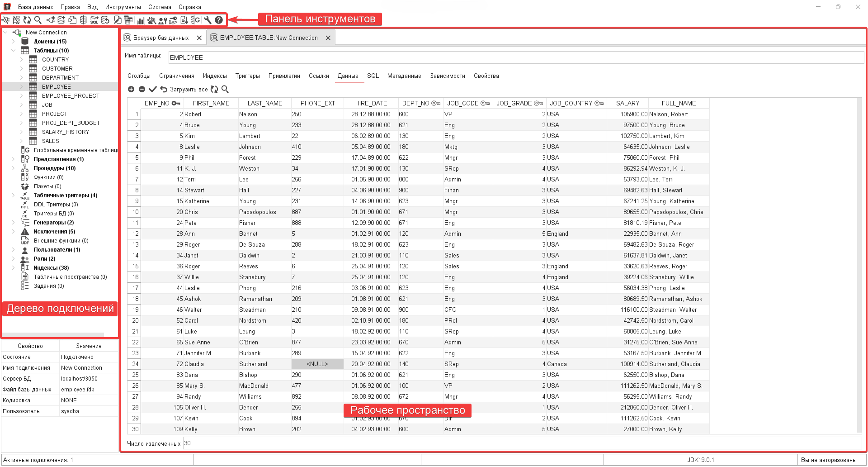Collapse the Таблицы (10) tree node
Screen dimensions: 868x467
click(x=13, y=51)
